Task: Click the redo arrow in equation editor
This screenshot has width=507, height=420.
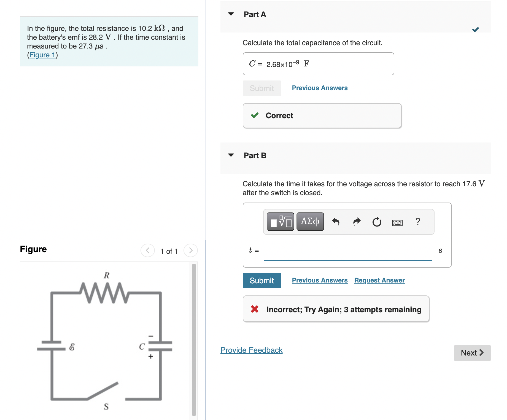Action: [x=356, y=222]
